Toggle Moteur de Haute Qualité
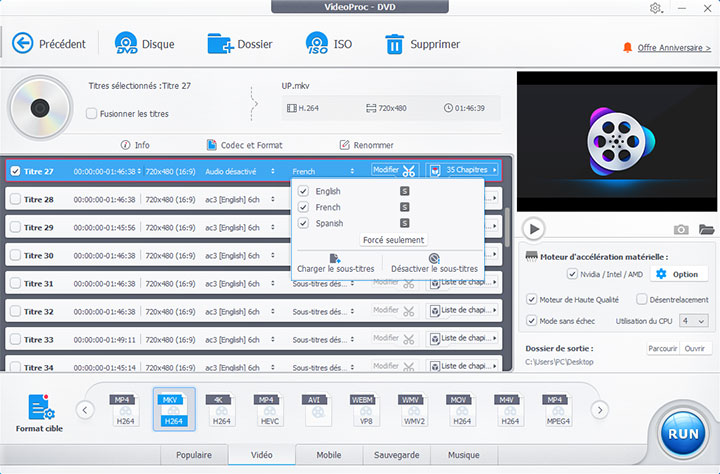The image size is (720, 474). click(x=531, y=299)
